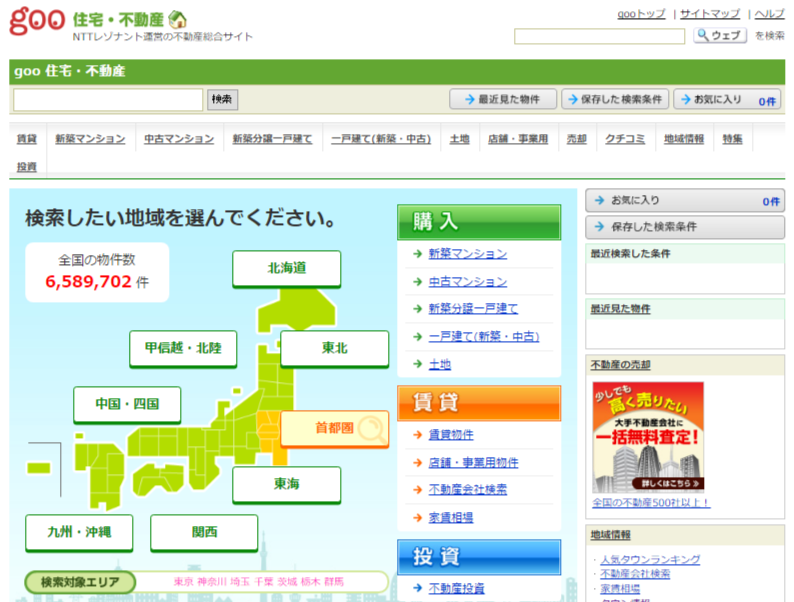
Task: Open 一戸建て(新築・中古) under 購入
Action: [x=484, y=336]
